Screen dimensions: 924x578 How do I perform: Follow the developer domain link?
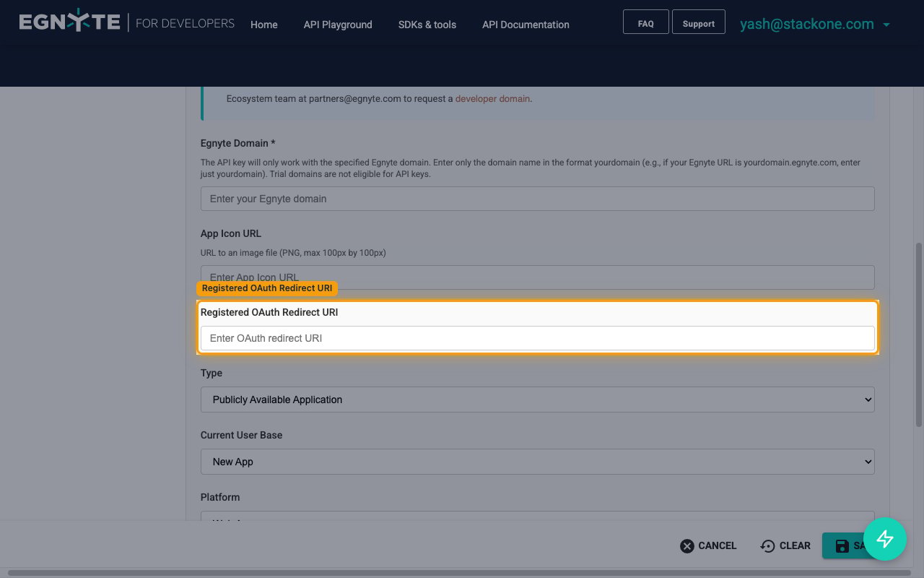tap(492, 98)
